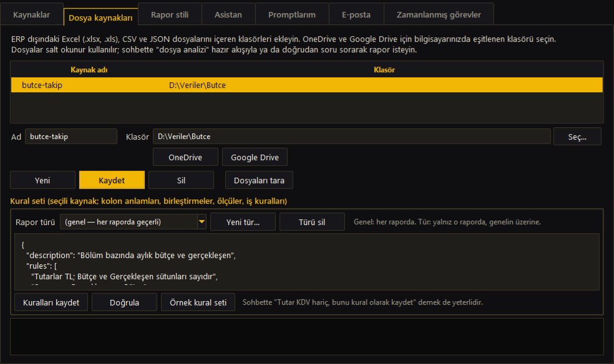The image size is (614, 364).
Task: Save rules with Kuralları kaydet
Action: [x=51, y=302]
